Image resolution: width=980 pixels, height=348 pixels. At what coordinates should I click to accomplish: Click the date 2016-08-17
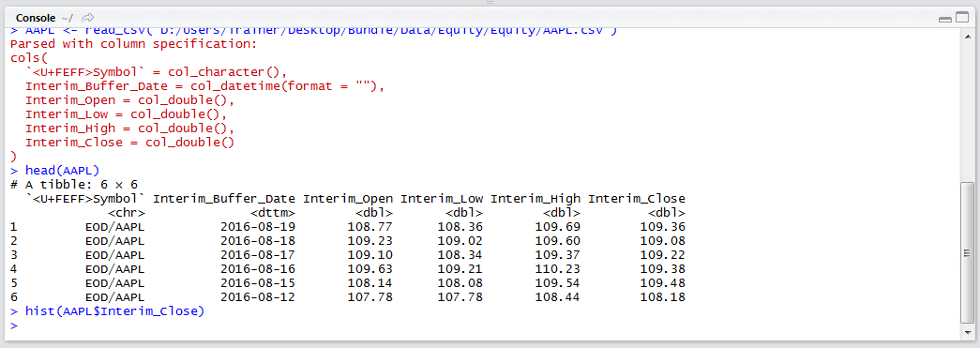(258, 254)
